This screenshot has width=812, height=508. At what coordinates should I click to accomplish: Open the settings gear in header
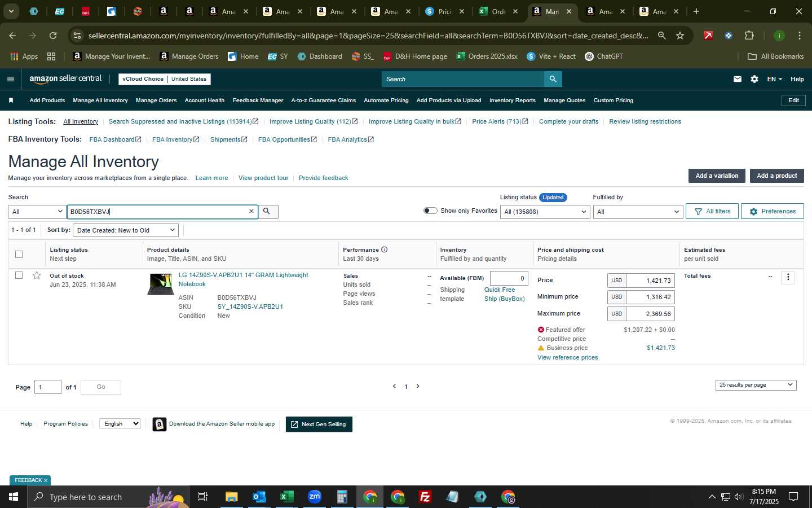754,79
